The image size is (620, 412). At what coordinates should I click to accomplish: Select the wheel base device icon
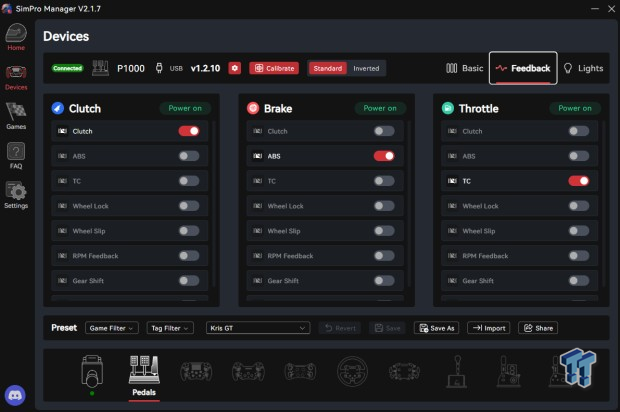point(93,373)
